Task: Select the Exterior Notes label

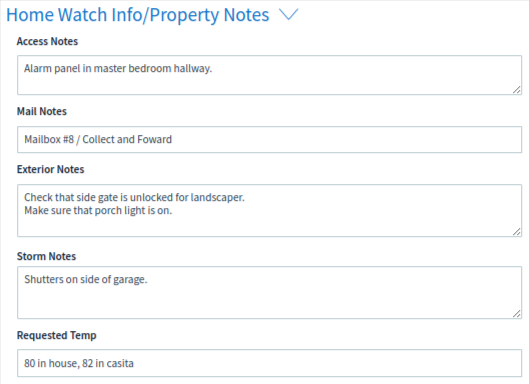Action: point(51,169)
